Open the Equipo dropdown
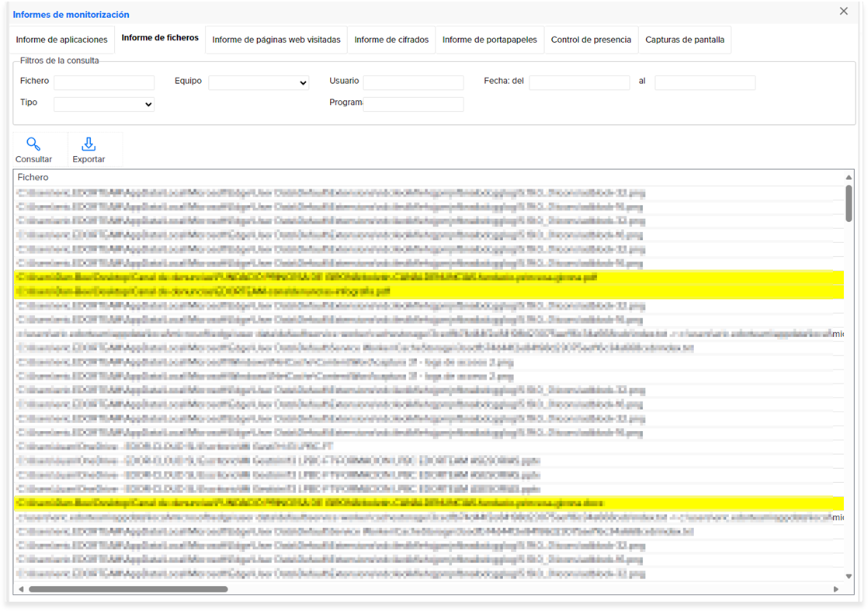 click(x=259, y=83)
